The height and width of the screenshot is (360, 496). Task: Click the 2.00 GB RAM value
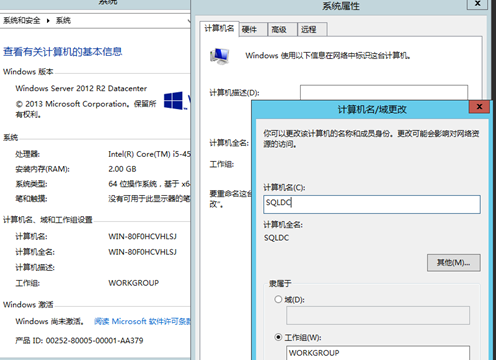(122, 169)
